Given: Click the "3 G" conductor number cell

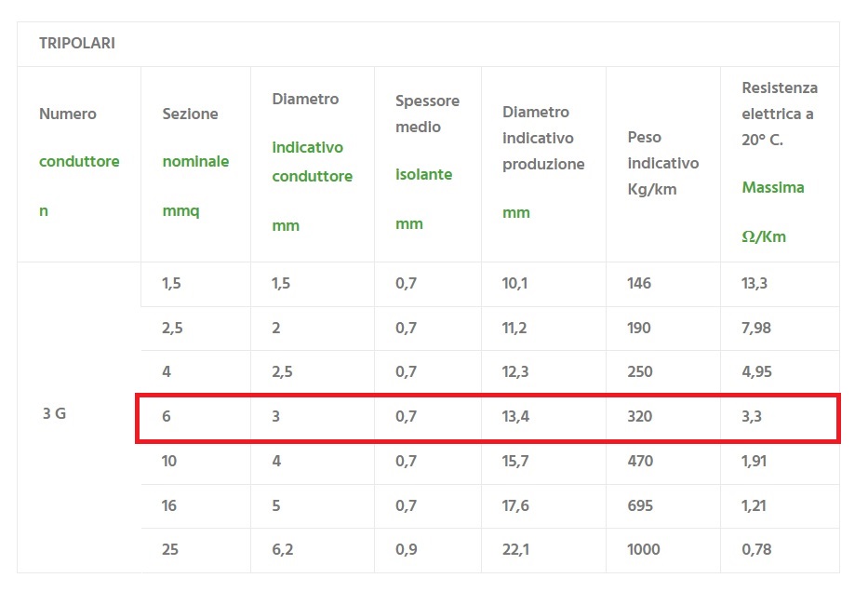Looking at the screenshot, I should point(54,415).
